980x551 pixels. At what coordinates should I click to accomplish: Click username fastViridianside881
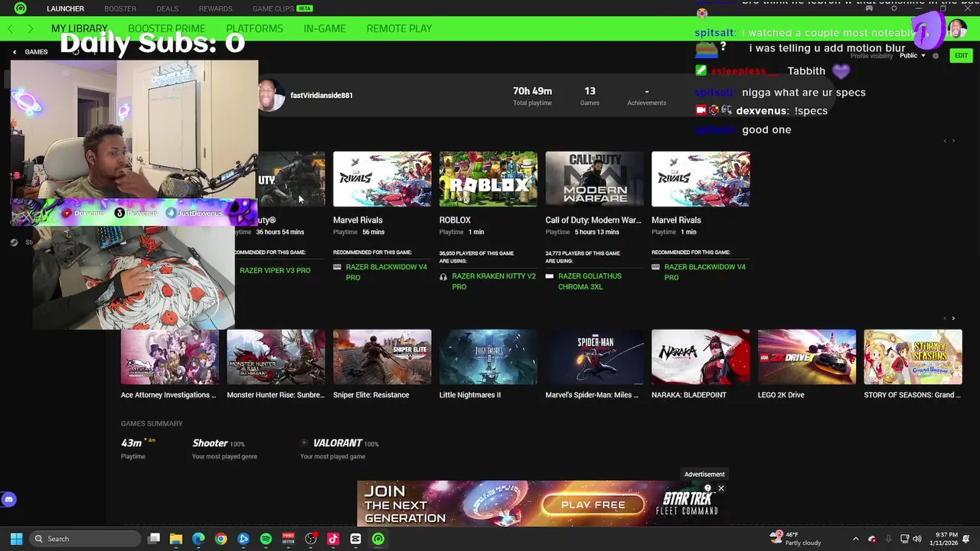coord(322,96)
